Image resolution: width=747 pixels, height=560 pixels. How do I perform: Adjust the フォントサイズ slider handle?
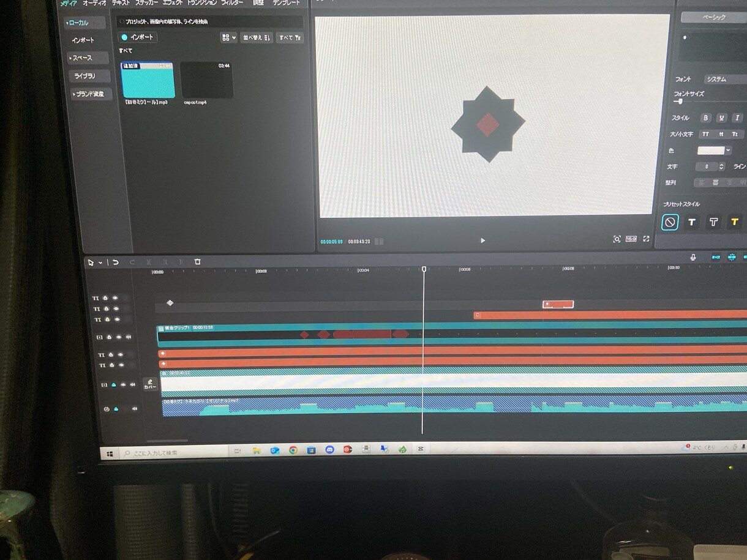[680, 102]
